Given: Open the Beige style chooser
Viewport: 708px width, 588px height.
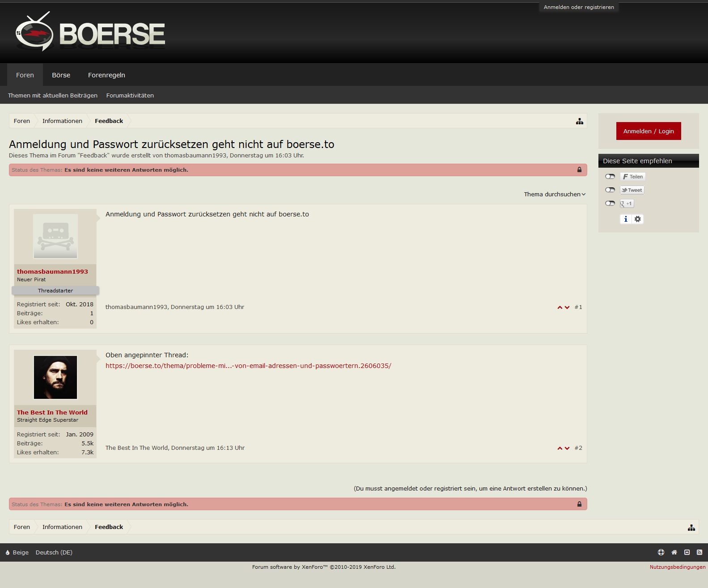Looking at the screenshot, I should click(x=17, y=553).
